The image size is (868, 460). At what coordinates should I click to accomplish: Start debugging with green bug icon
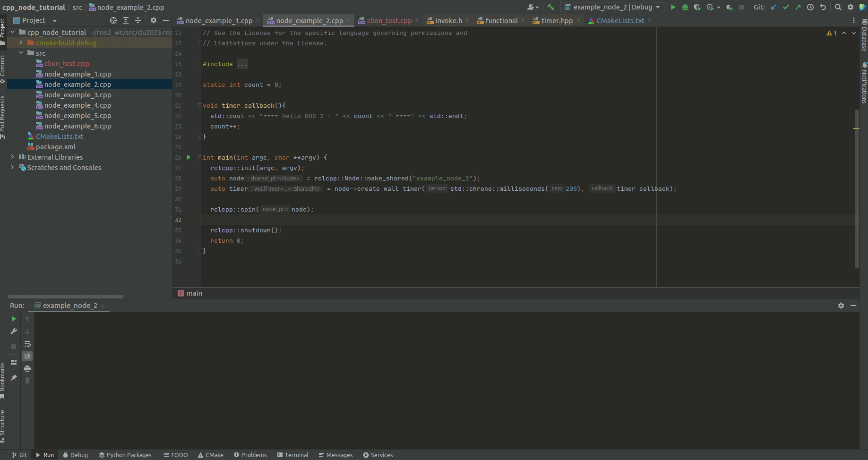(685, 7)
